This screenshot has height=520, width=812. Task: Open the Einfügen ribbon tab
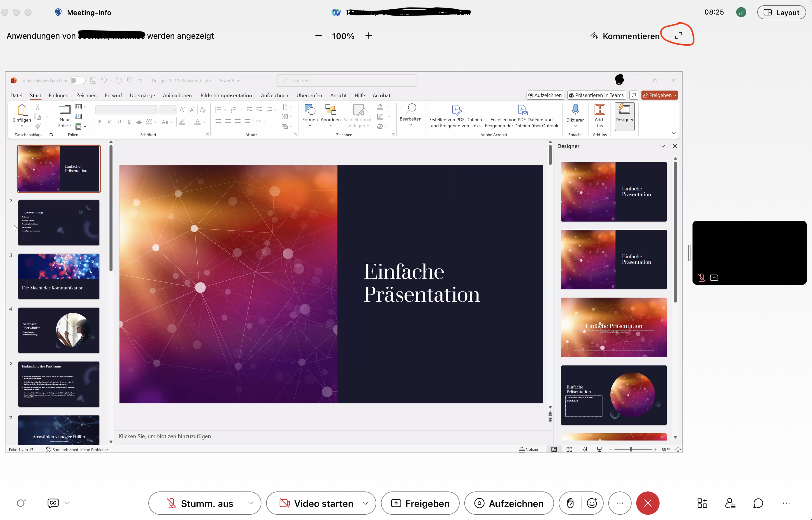tap(58, 95)
